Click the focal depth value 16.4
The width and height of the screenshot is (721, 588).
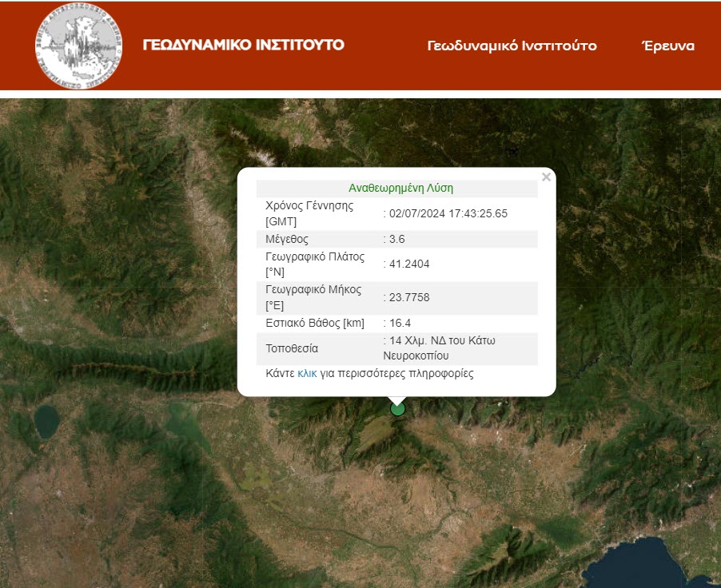[400, 324]
